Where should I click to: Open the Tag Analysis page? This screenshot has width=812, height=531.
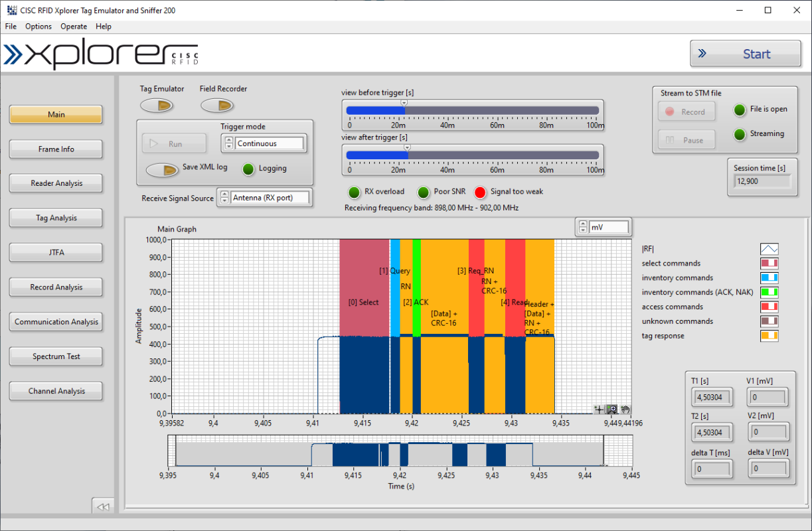pos(56,218)
